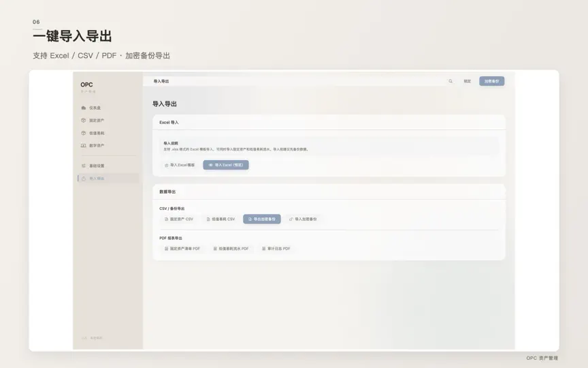Screen dimensions: 588x368
Task: Click the blue 加密备份 button in top bar
Action: click(x=491, y=81)
